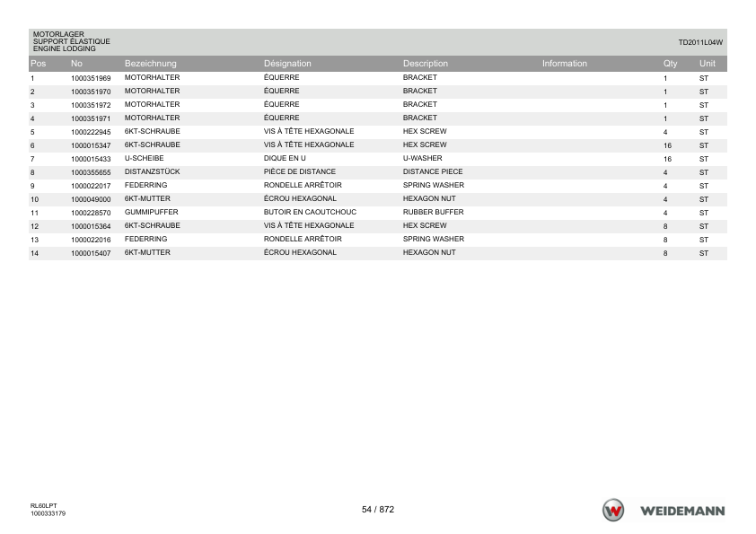Select part number 1000222945
The height and width of the screenshot is (534, 756).
91,132
